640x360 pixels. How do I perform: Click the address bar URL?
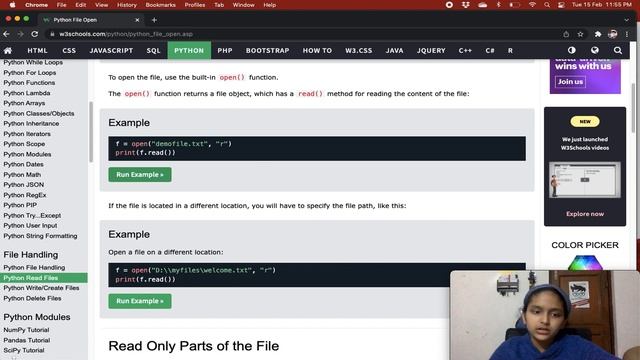(x=126, y=34)
